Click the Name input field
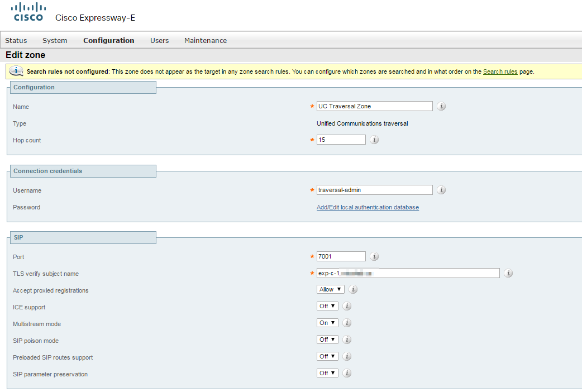 375,106
